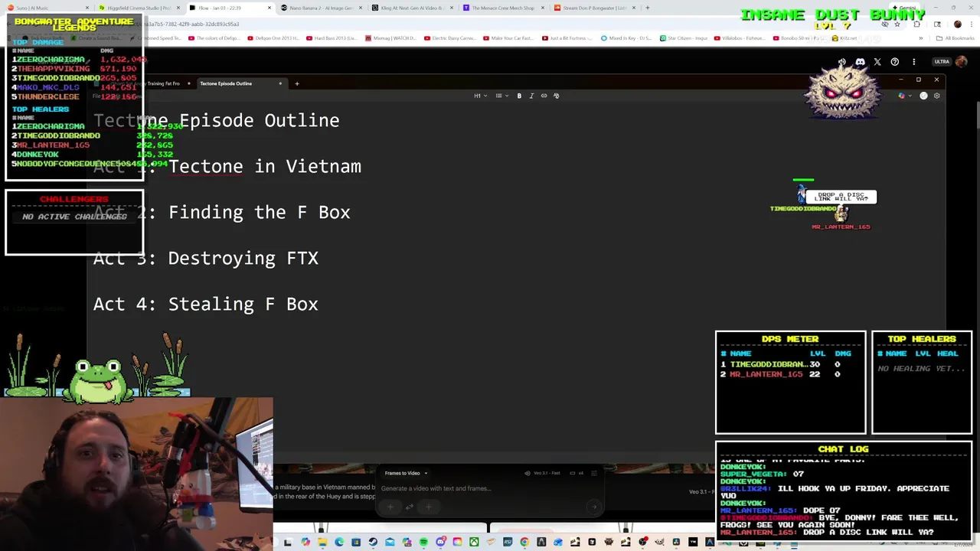980x551 pixels.
Task: Click the announcements megaphone icon in Flow header
Action: (842, 62)
